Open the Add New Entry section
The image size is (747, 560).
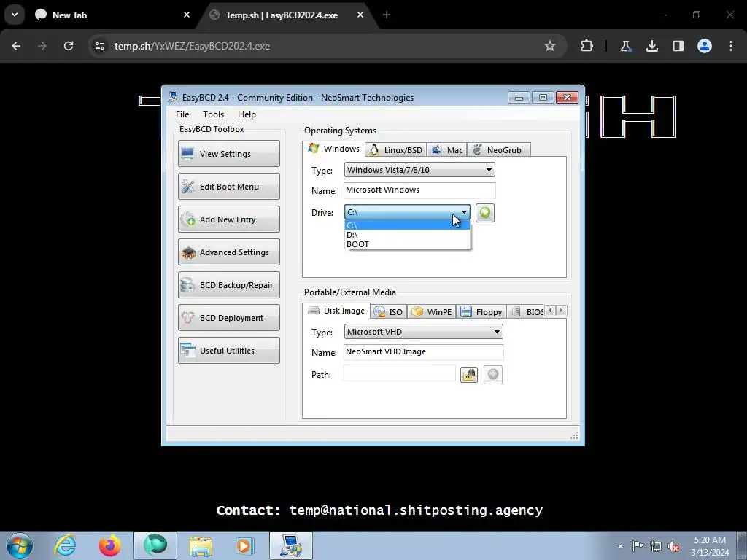click(x=228, y=219)
